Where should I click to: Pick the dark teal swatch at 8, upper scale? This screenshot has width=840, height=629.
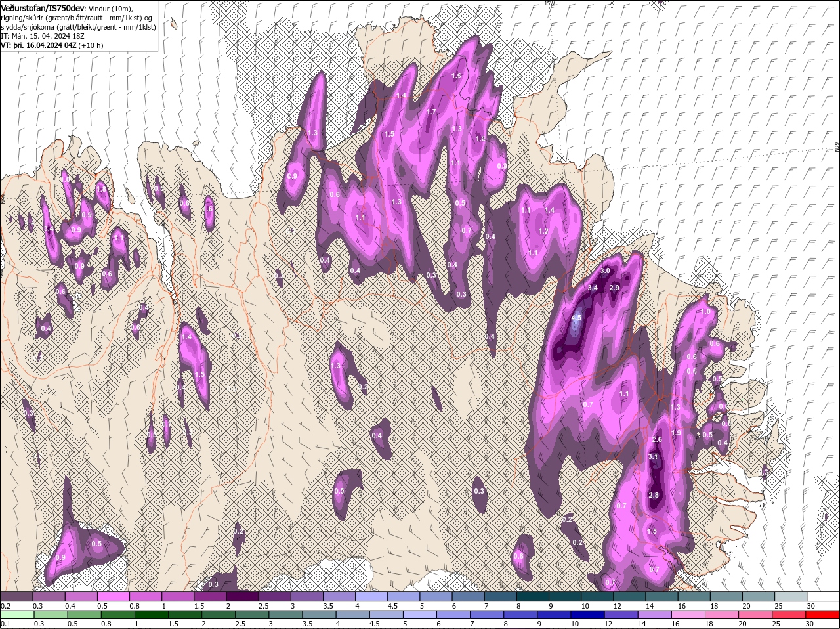(534, 596)
